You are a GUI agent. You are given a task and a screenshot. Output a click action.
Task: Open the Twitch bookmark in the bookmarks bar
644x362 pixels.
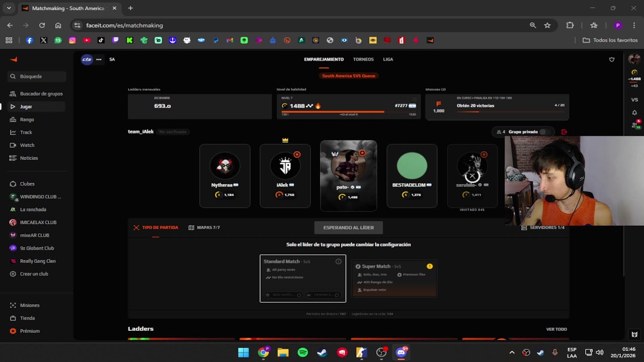coord(115,40)
